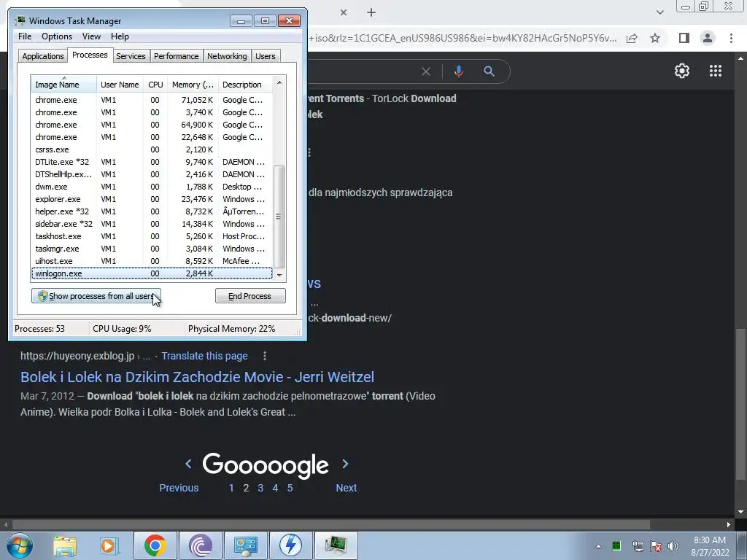747x560 pixels.
Task: Click the End Process button
Action: point(250,296)
